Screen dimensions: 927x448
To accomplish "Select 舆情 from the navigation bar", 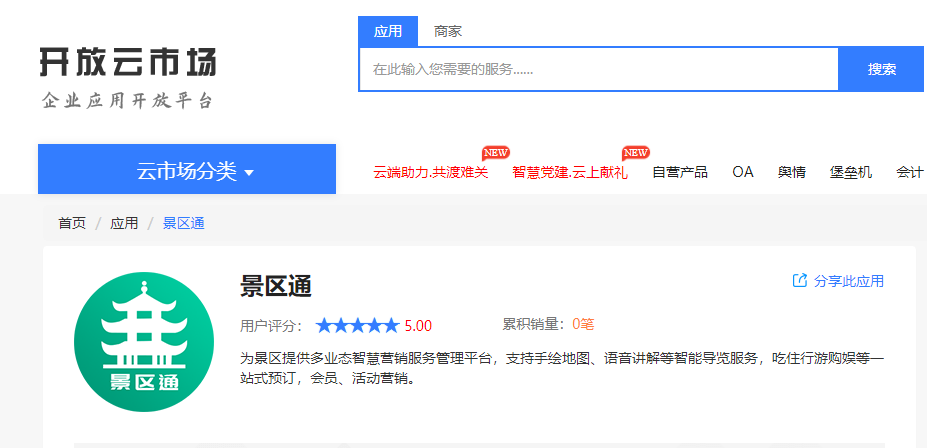I will (x=792, y=172).
